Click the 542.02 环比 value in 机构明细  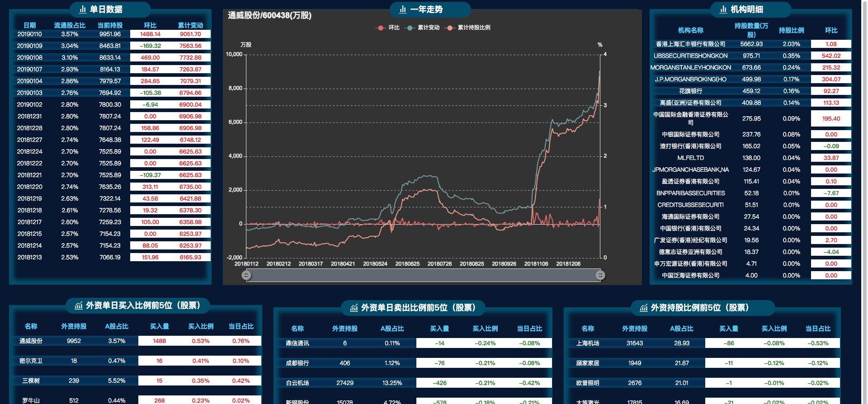831,56
